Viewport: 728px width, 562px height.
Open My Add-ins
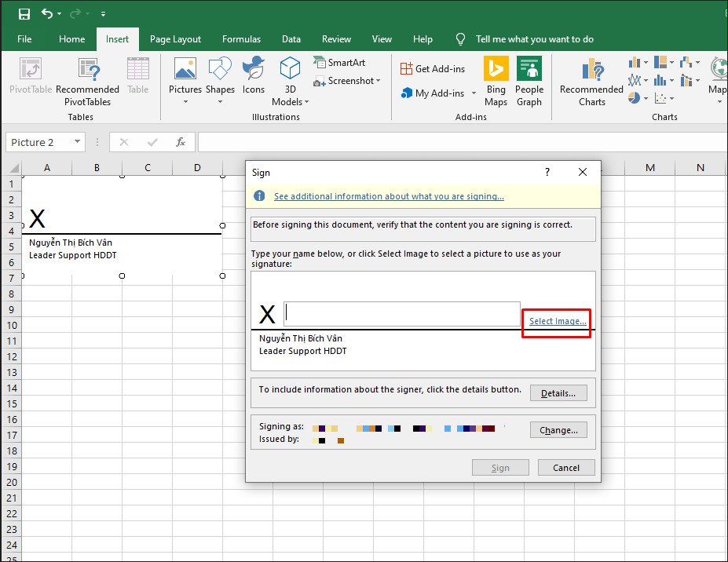433,93
